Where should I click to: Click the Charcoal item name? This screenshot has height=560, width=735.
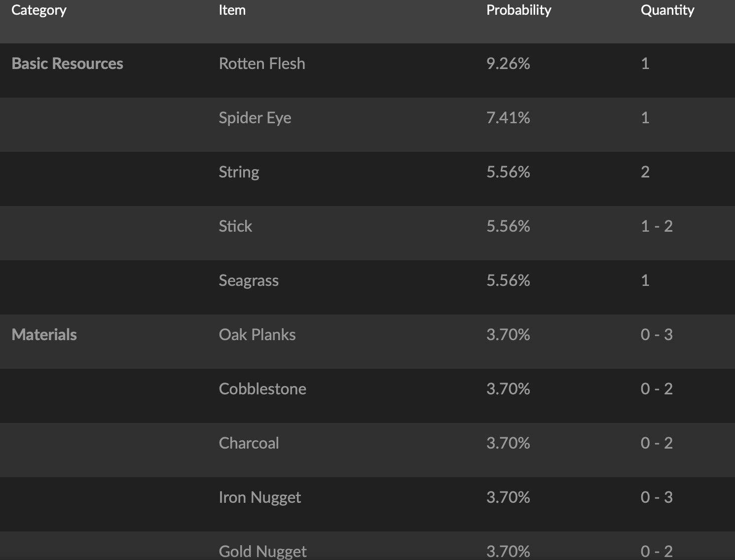click(x=249, y=443)
